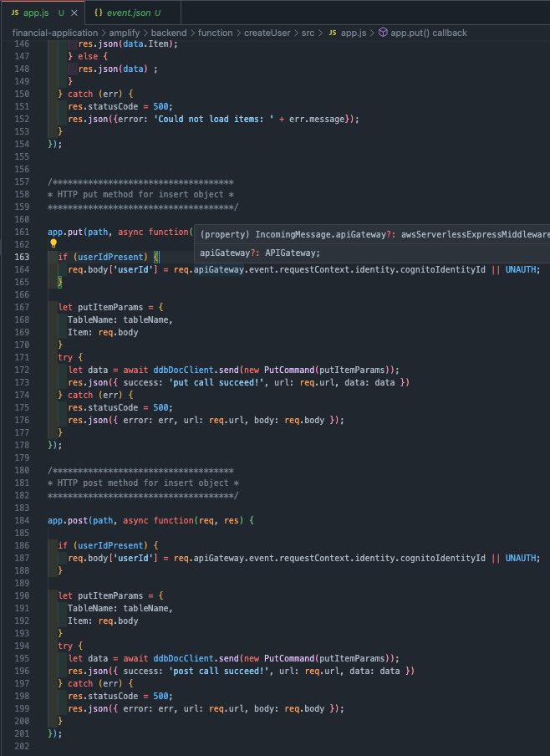Click 'userIdPresent' on line 163
The height and width of the screenshot is (756, 550).
click(110, 257)
